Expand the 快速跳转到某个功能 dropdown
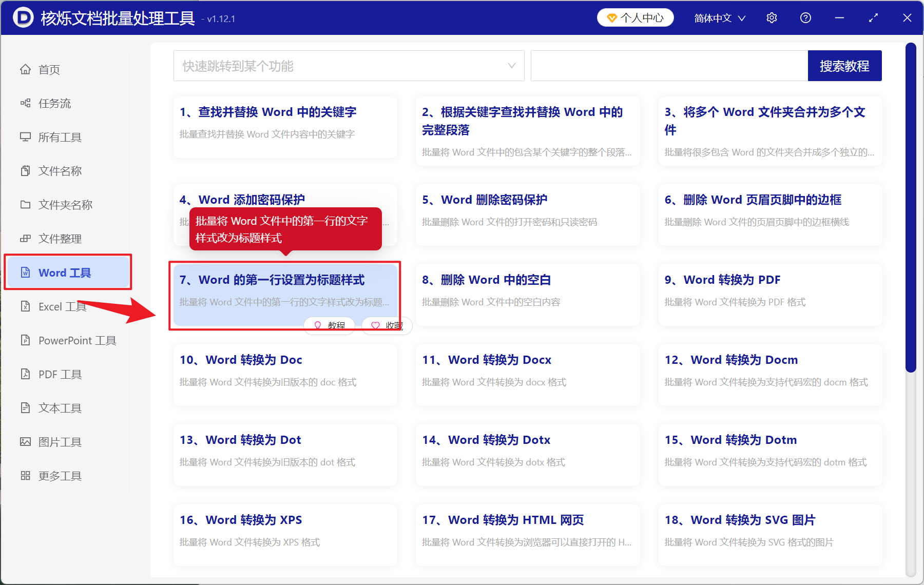This screenshot has width=924, height=585. tap(349, 66)
